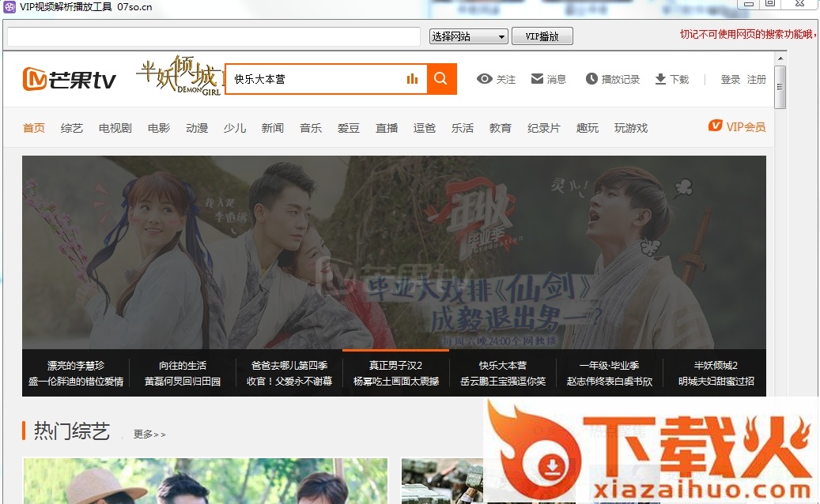820x504 pixels.
Task: Click the scrollbar up arrow
Action: [x=780, y=58]
